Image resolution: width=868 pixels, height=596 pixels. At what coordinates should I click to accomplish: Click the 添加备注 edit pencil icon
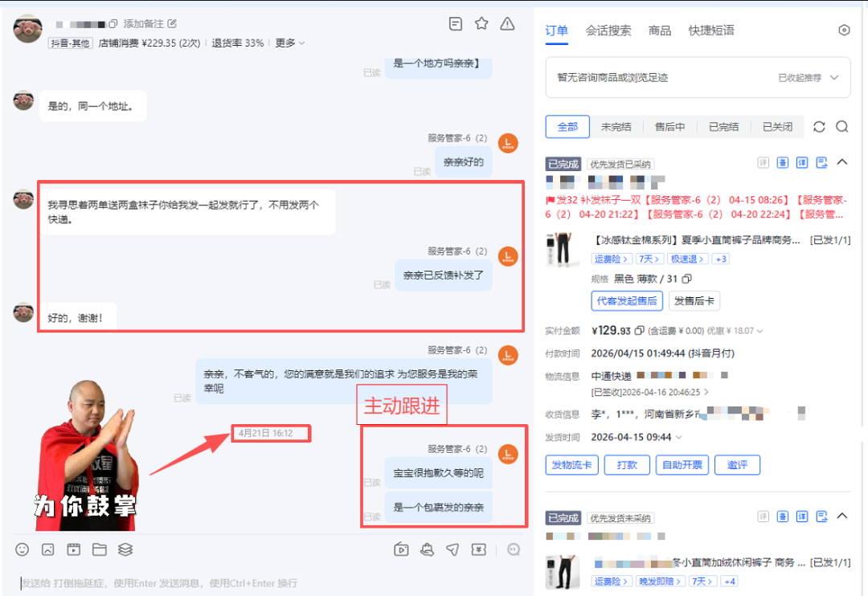[x=172, y=23]
